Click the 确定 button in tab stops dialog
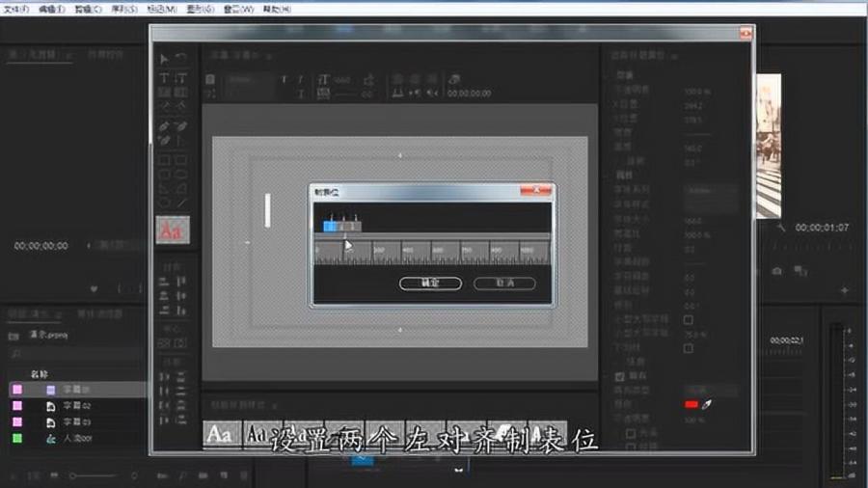This screenshot has width=868, height=488. (430, 283)
